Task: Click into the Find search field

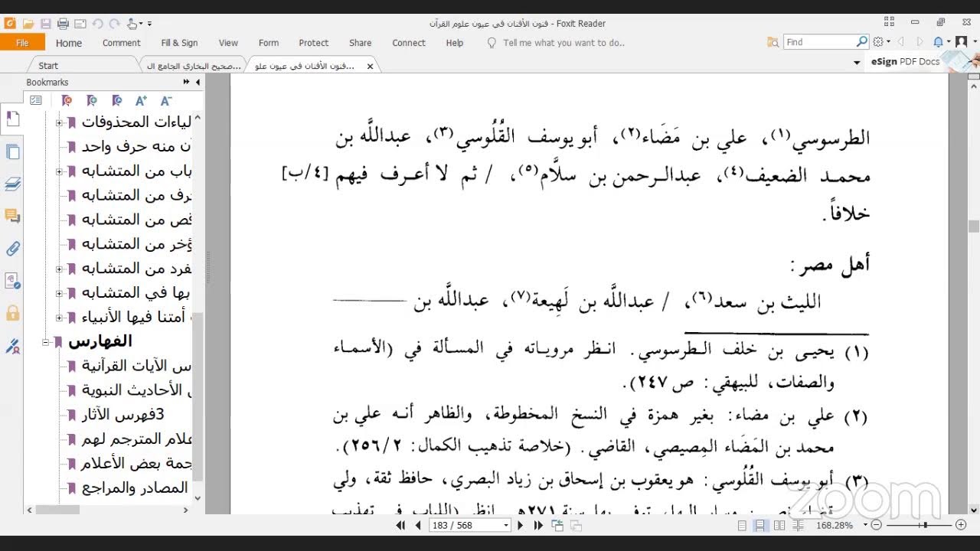Action: click(x=820, y=42)
